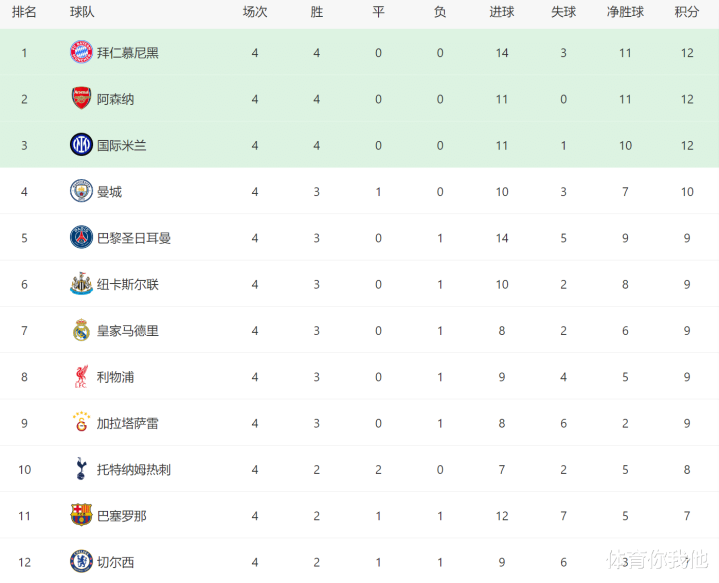The image size is (719, 583).
Task: Open the 巴塞罗那 team name link
Action: [122, 515]
